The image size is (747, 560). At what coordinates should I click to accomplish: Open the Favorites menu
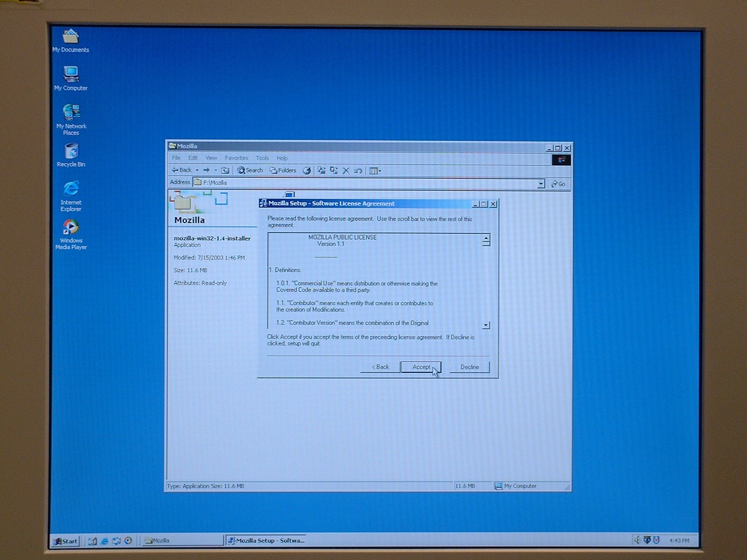click(x=236, y=158)
